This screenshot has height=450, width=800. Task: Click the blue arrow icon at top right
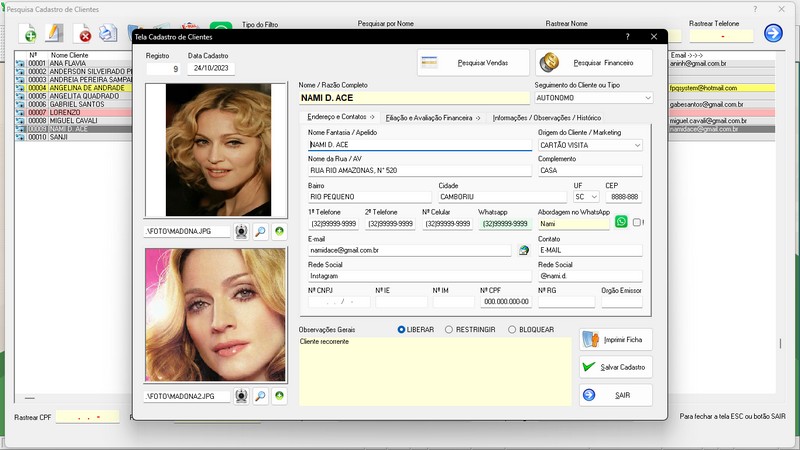tap(773, 34)
